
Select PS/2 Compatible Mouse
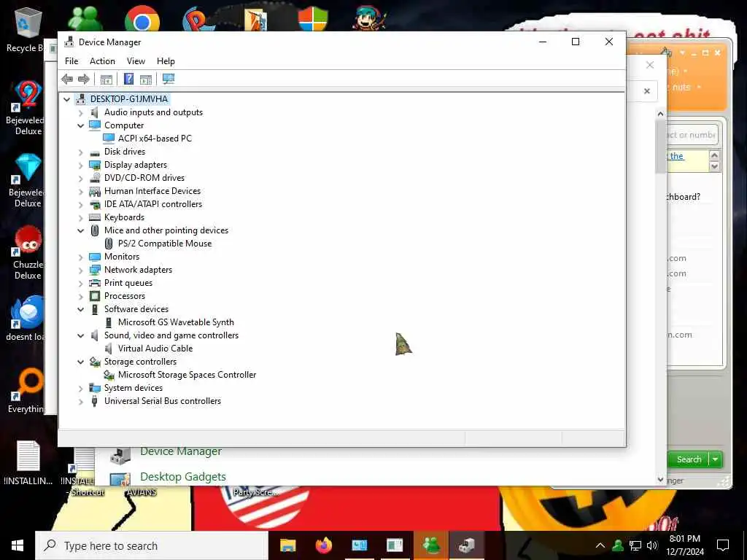pyautogui.click(x=165, y=244)
